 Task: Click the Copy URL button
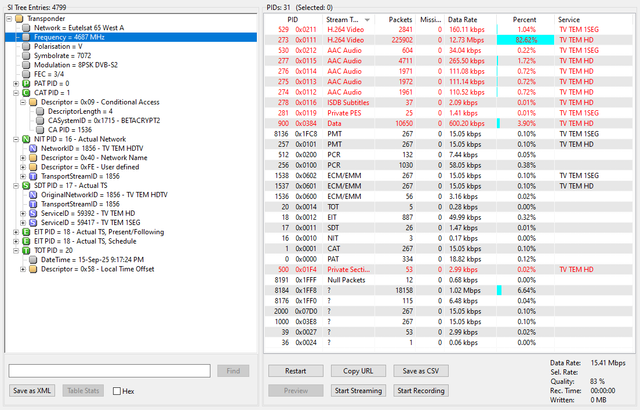click(x=358, y=371)
